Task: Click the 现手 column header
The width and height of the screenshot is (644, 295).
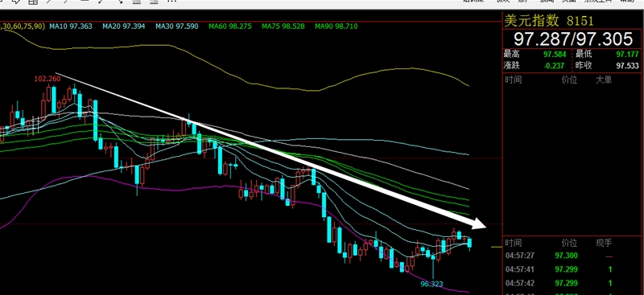Action: coord(605,244)
